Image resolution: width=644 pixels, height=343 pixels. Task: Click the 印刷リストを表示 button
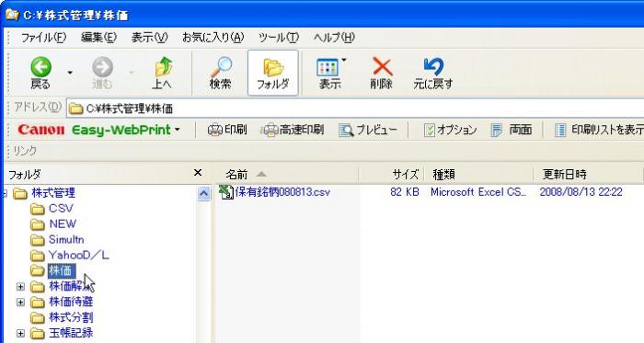(598, 130)
